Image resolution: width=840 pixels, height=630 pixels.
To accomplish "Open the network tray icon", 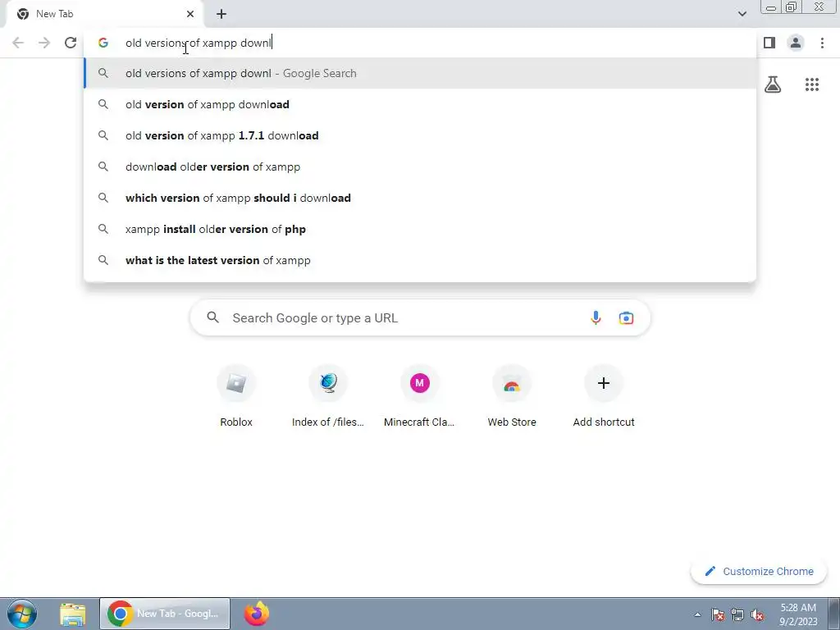I will click(x=737, y=614).
